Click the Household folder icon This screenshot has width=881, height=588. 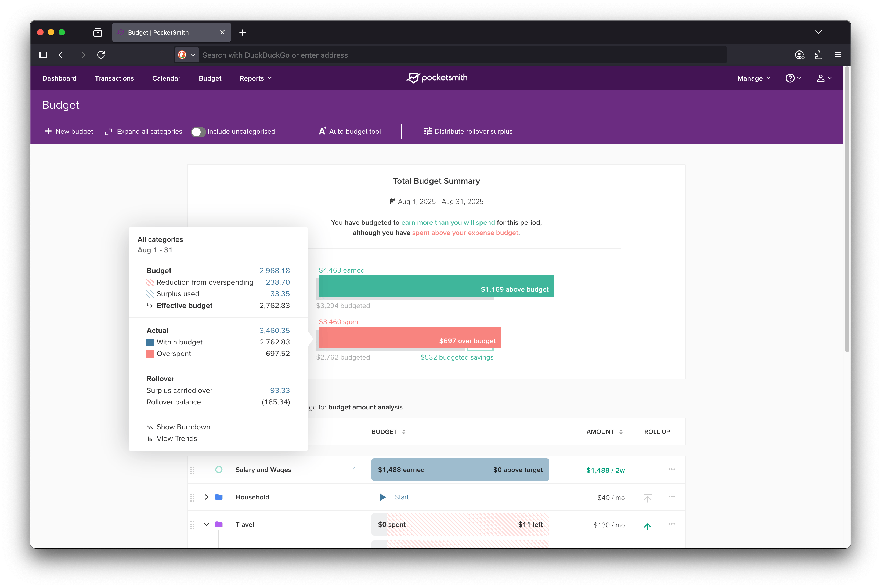click(x=219, y=497)
